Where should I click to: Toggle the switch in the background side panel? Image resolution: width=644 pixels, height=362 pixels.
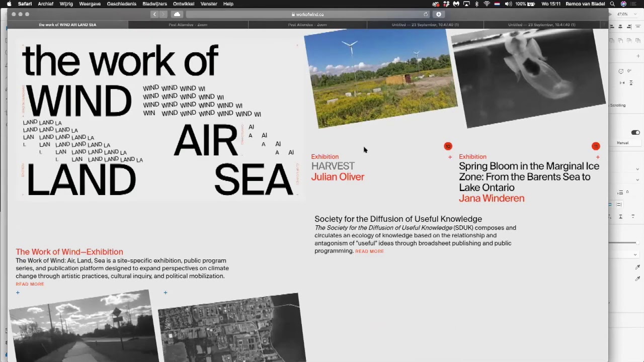[x=635, y=133]
